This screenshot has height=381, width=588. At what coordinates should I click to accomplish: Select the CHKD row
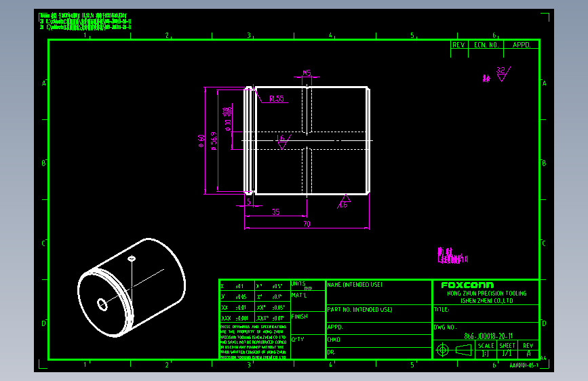click(x=378, y=340)
